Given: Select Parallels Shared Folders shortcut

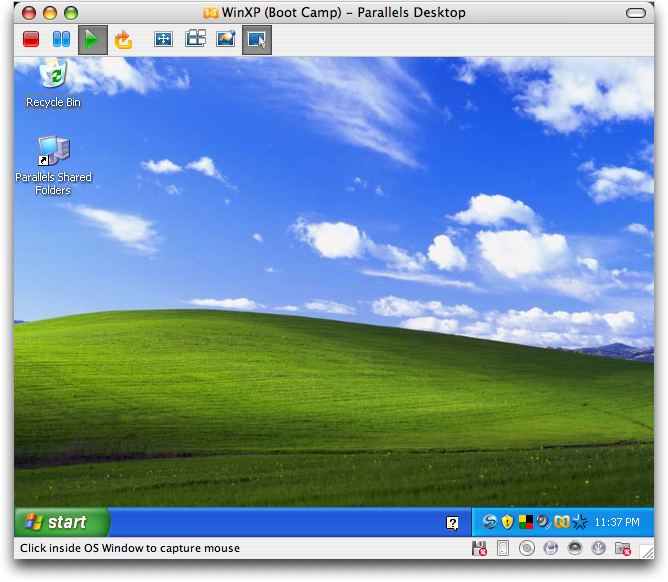Looking at the screenshot, I should click(53, 166).
